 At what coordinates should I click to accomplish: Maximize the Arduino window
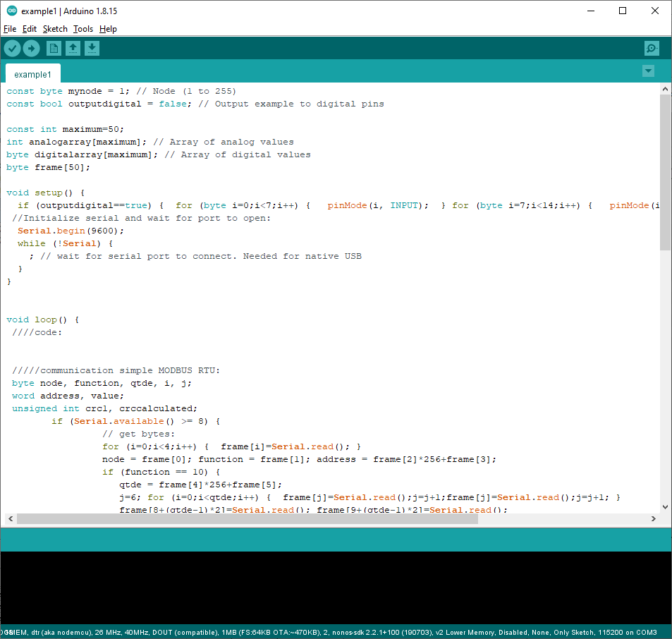[x=623, y=11]
